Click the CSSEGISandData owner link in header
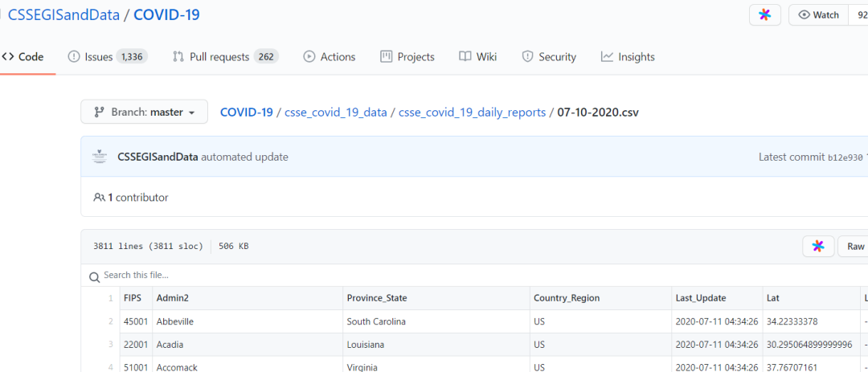This screenshot has height=372, width=868. [63, 15]
